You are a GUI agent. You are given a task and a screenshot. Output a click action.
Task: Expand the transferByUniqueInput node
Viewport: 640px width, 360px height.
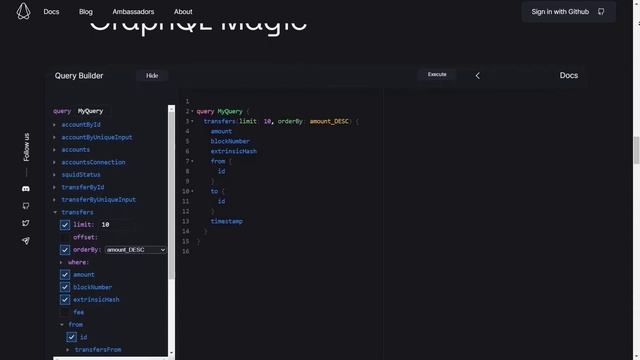[54, 200]
